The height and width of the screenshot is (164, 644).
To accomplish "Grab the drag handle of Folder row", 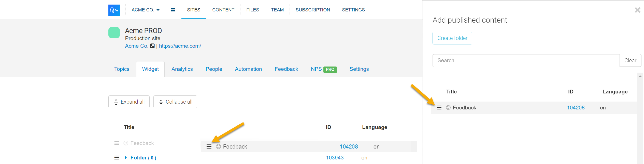I will tap(117, 158).
